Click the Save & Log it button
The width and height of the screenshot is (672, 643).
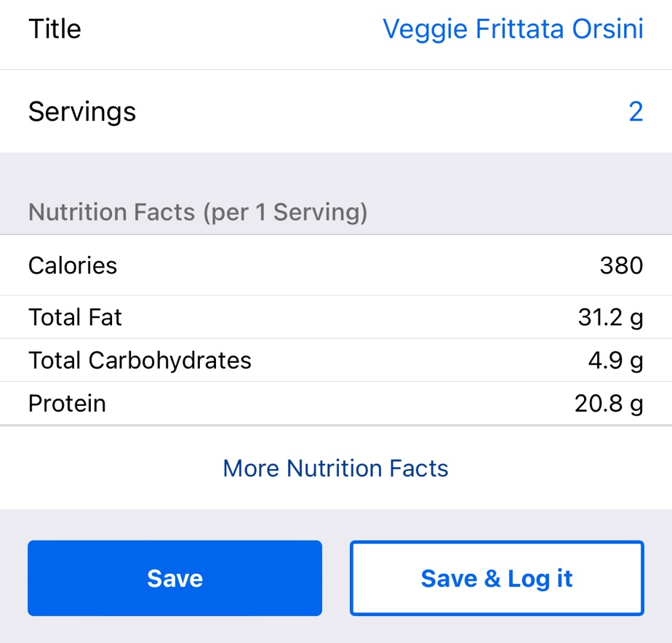click(497, 578)
